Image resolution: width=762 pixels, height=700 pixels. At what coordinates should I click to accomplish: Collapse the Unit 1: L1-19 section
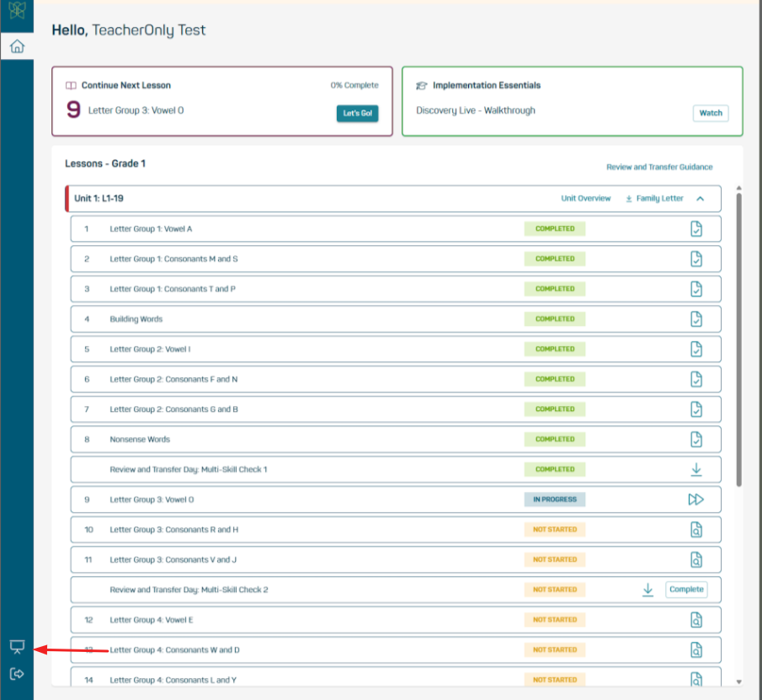pyautogui.click(x=701, y=199)
